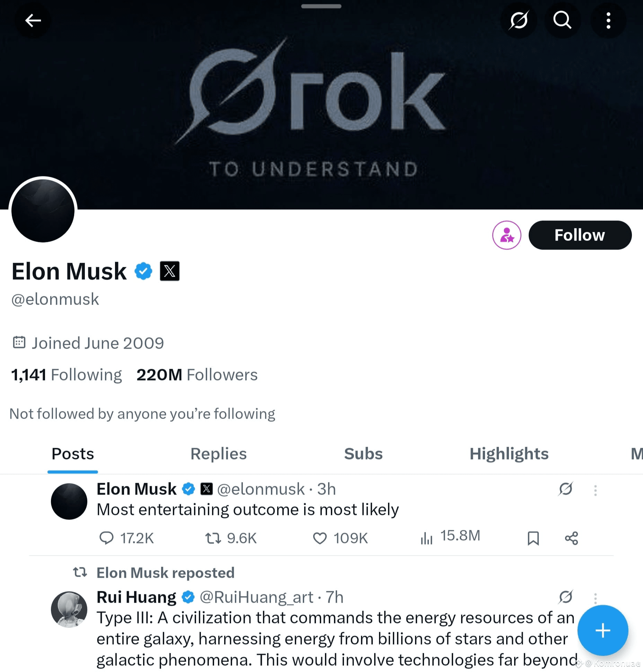Open post options on Elon Musk's post
The width and height of the screenshot is (643, 672).
click(x=595, y=490)
